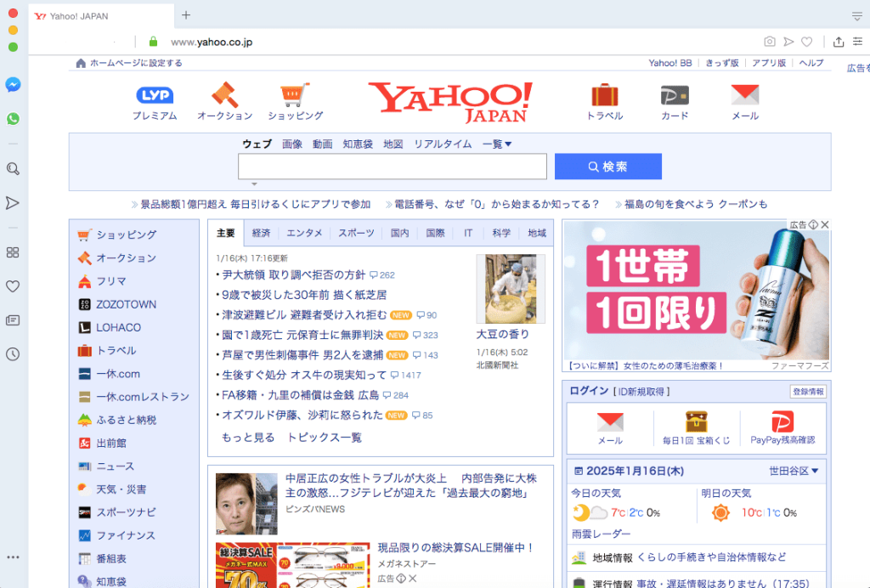
Task: Open 出前館 in the left service list
Action: click(111, 444)
